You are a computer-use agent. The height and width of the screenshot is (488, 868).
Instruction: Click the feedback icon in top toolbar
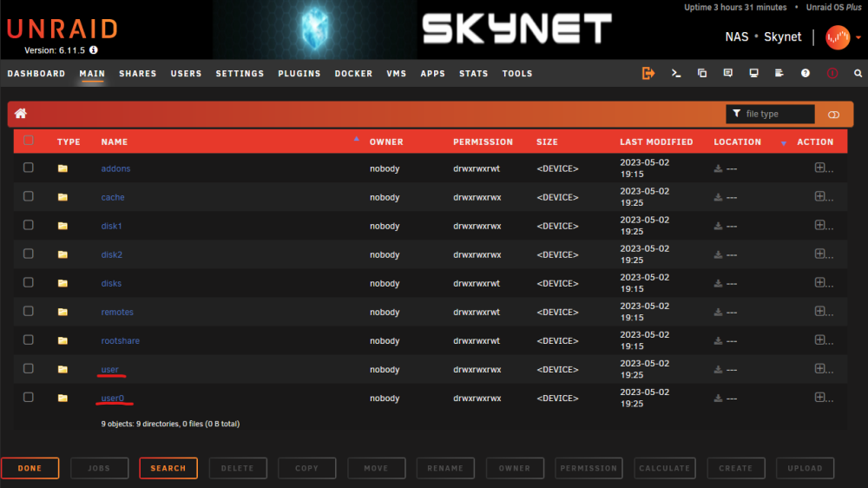pyautogui.click(x=728, y=73)
